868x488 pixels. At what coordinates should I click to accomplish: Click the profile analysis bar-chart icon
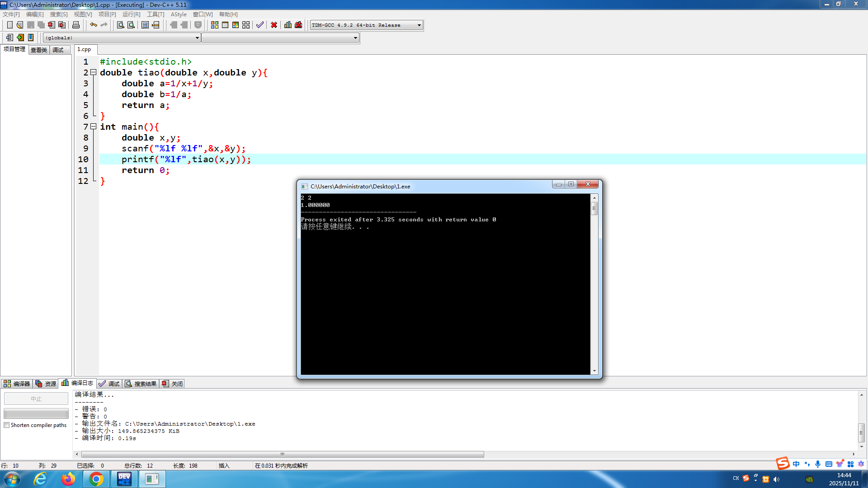point(288,25)
